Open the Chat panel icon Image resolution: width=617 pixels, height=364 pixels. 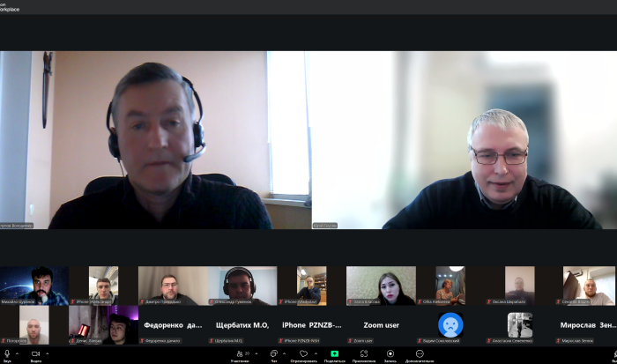(273, 353)
